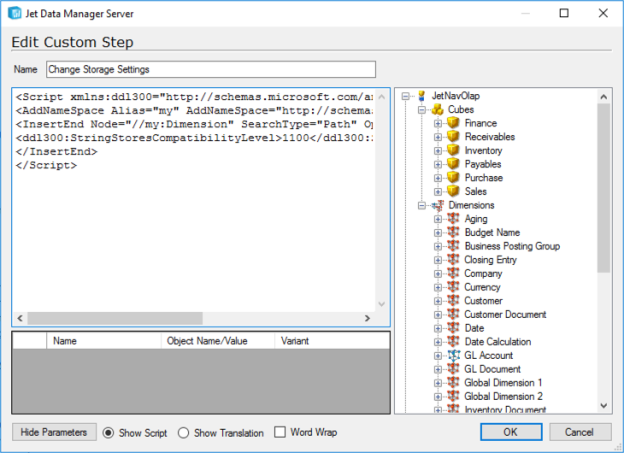This screenshot has width=624, height=453.
Task: Click the tree panel's scroll up arrow
Action: tap(604, 97)
